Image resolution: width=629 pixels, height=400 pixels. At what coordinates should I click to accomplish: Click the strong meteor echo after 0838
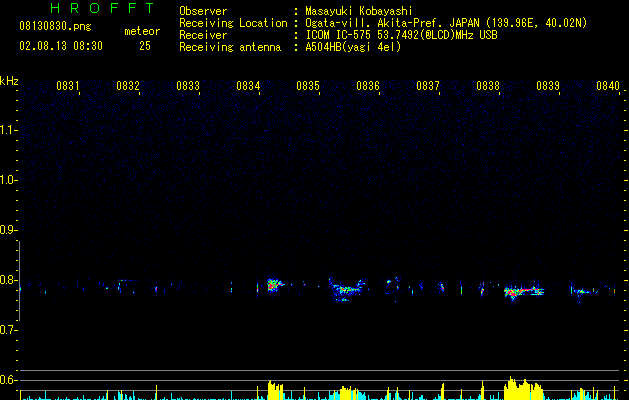[x=523, y=291]
